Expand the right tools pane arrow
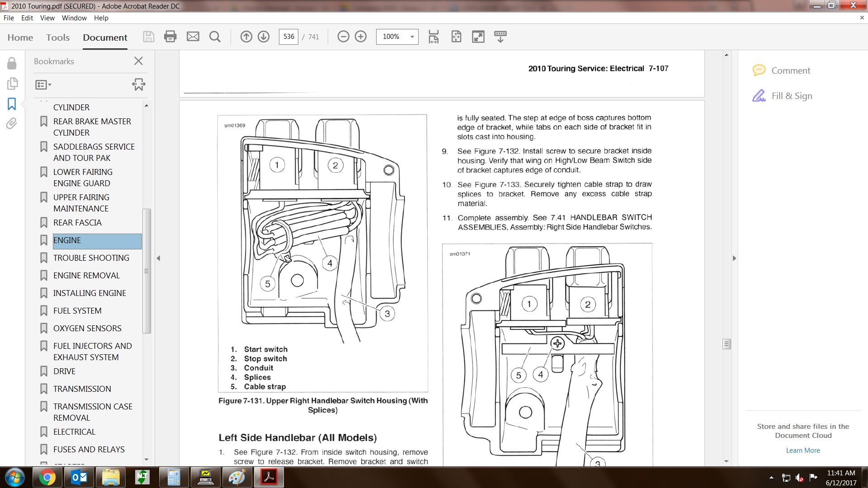Image resolution: width=868 pixels, height=488 pixels. tap(734, 258)
